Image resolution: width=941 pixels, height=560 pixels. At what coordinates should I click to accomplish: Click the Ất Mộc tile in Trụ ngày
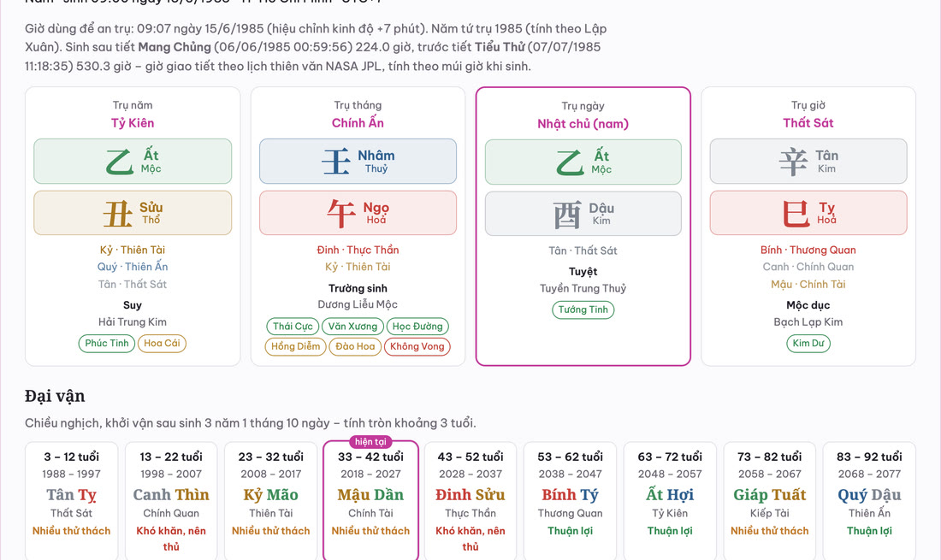coord(583,162)
